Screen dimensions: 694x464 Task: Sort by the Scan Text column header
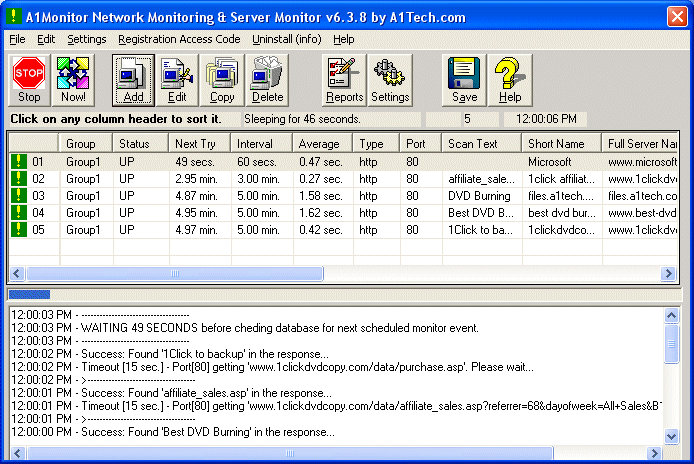tap(482, 143)
